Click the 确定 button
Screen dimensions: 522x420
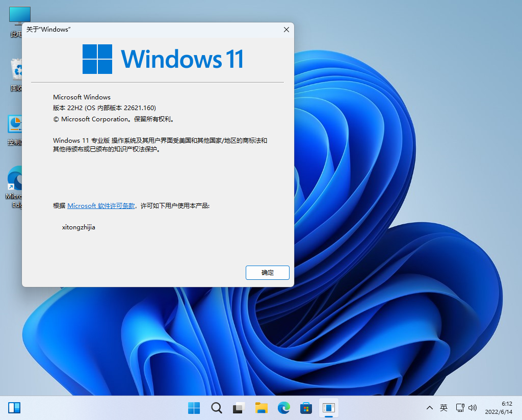(x=267, y=272)
